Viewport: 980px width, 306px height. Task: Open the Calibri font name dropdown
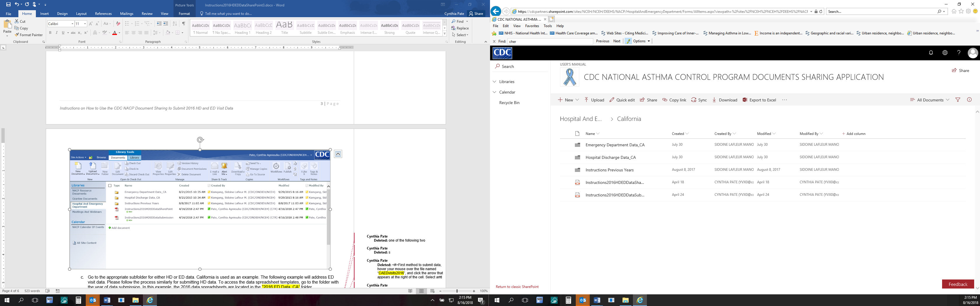pos(72,24)
